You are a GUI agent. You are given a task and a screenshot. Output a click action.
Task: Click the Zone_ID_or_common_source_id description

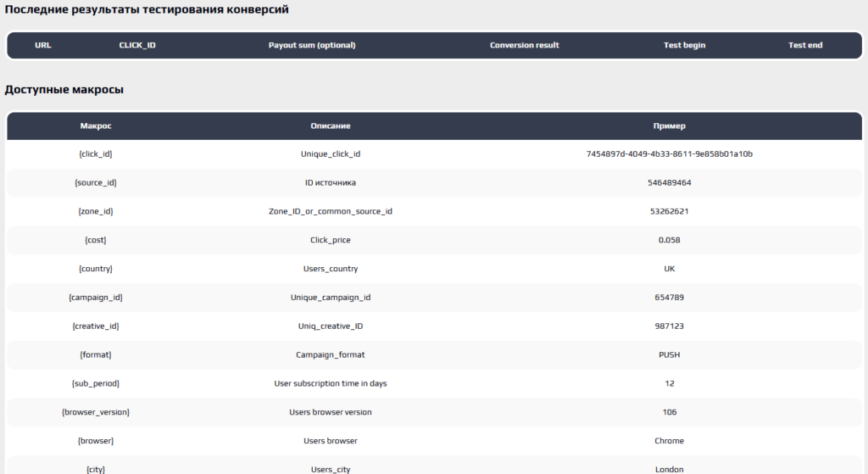tap(331, 211)
